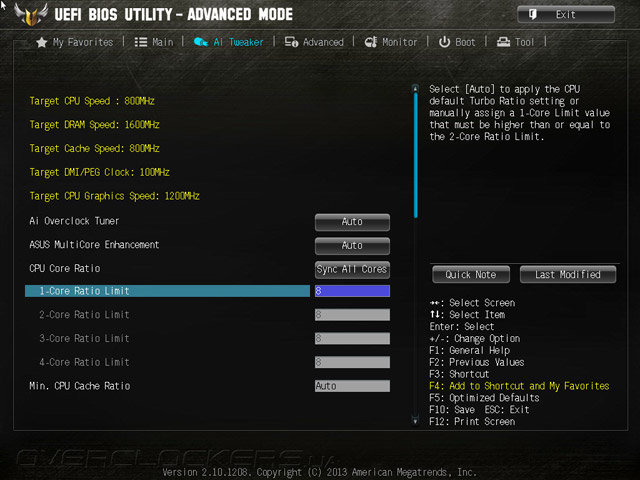Viewport: 640px width, 480px height.
Task: Click the Exit button
Action: click(566, 15)
